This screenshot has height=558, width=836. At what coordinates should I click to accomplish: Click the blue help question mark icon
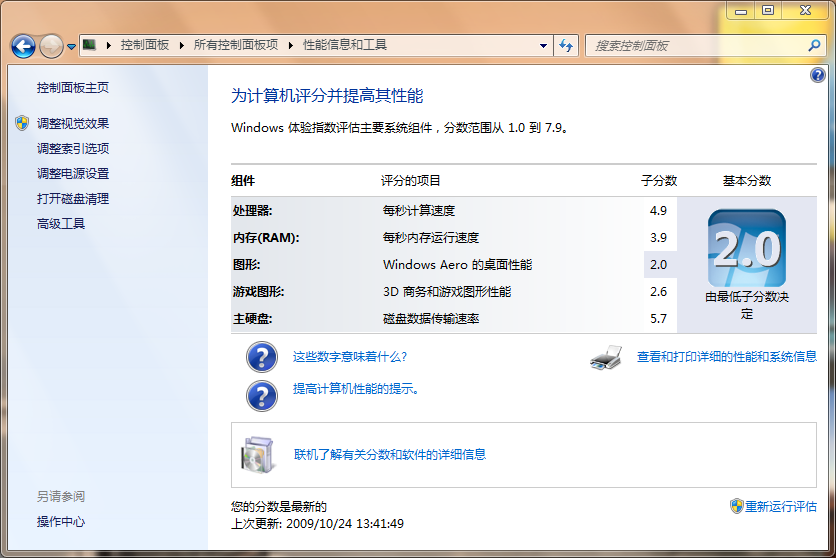click(818, 76)
